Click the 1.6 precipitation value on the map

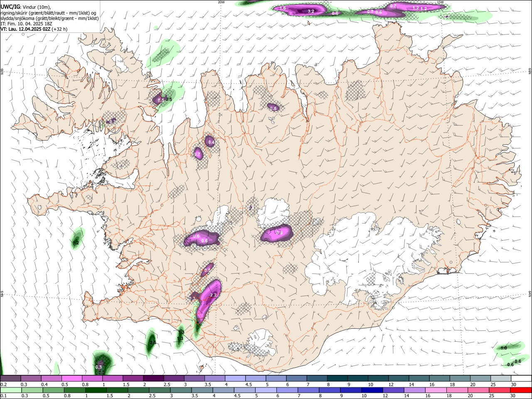point(283,8)
